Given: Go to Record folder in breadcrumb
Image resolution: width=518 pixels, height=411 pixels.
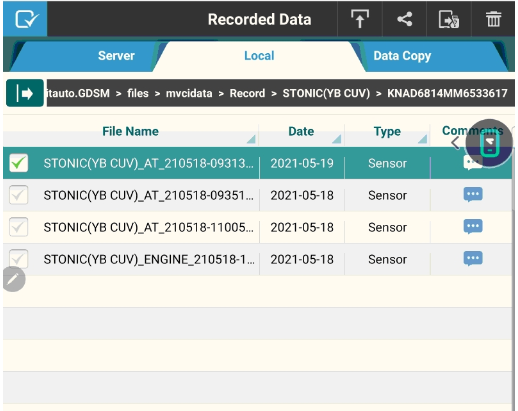Looking at the screenshot, I should click(247, 93).
